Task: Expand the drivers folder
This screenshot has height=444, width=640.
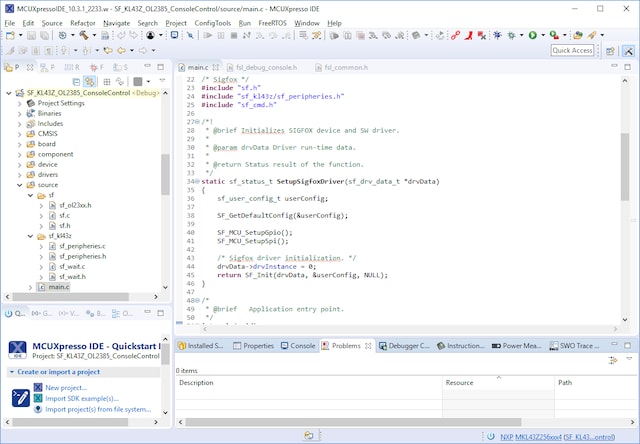Action: (x=19, y=174)
